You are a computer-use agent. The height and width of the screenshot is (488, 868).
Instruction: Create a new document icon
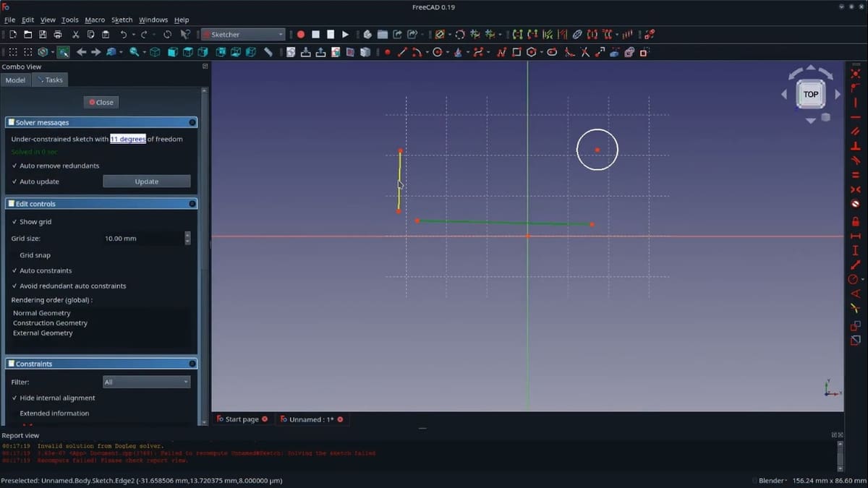tap(13, 34)
